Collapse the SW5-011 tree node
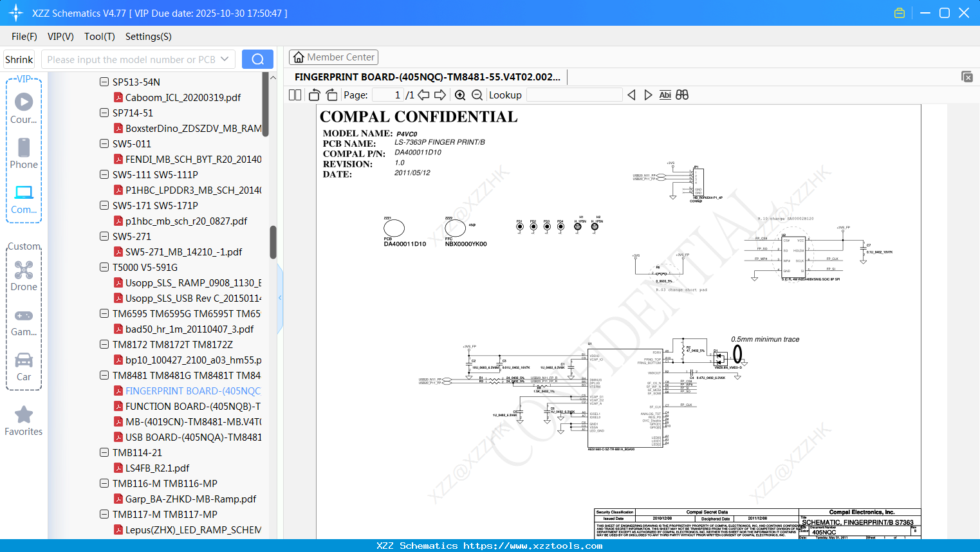Image resolution: width=980 pixels, height=552 pixels. pyautogui.click(x=104, y=143)
